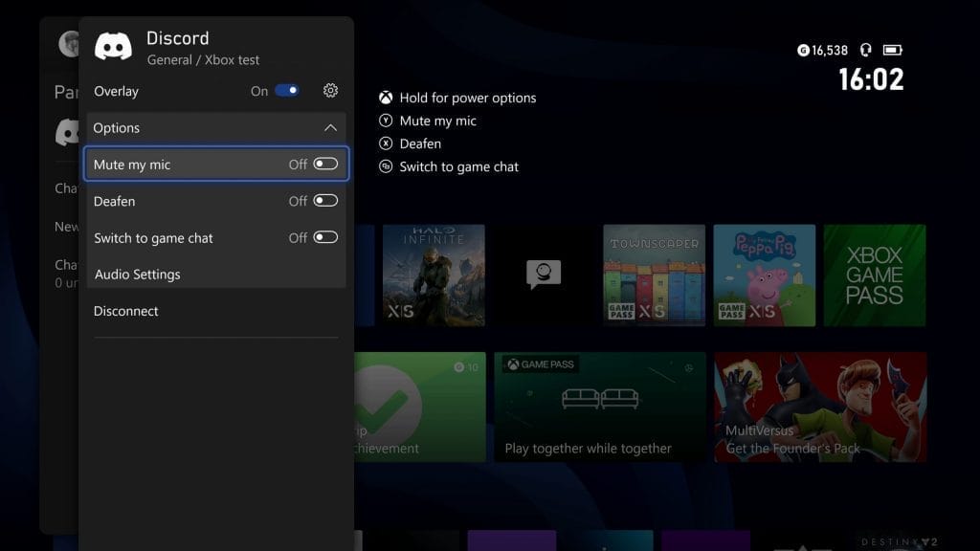Open Discord overlay settings gear

330,91
